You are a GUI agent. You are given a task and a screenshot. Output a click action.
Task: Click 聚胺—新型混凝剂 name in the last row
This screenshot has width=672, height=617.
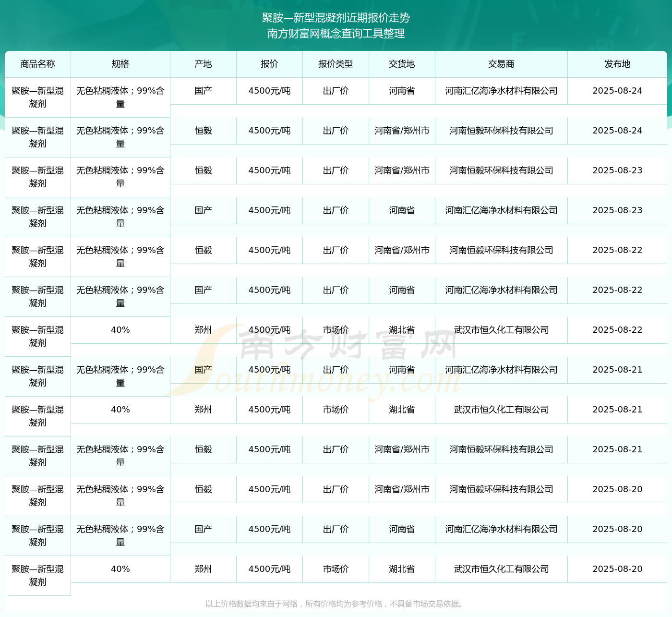point(37,575)
